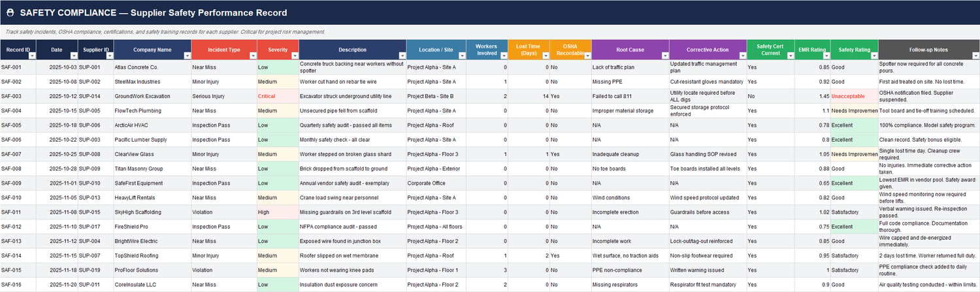Click the shield icon beside Safety Compliance title
Screen dimensions: 980x292
point(10,12)
